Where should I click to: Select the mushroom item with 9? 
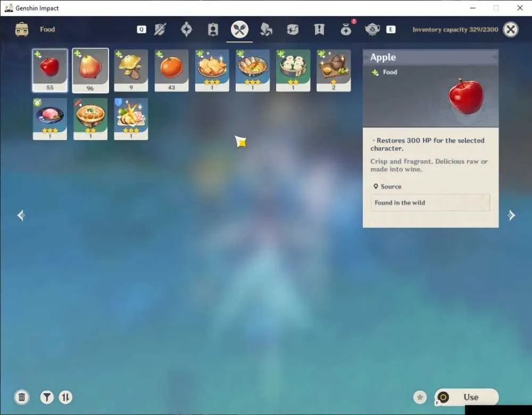pyautogui.click(x=131, y=71)
